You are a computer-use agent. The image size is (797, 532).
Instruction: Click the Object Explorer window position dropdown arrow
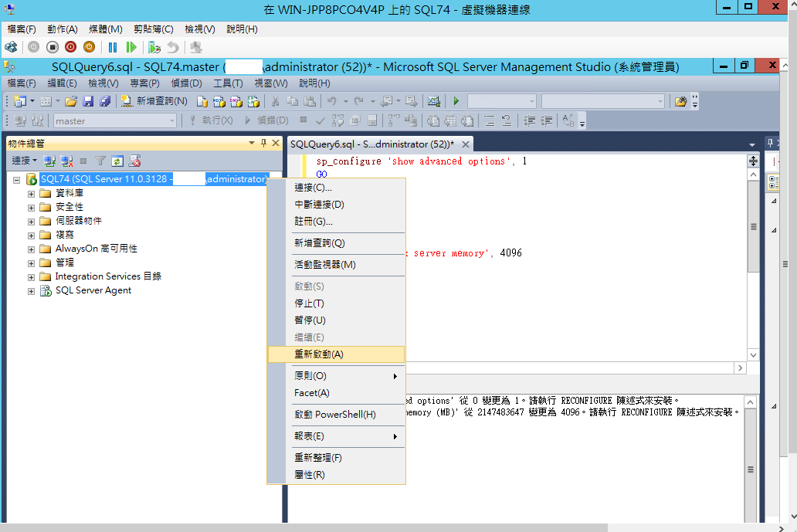point(252,144)
